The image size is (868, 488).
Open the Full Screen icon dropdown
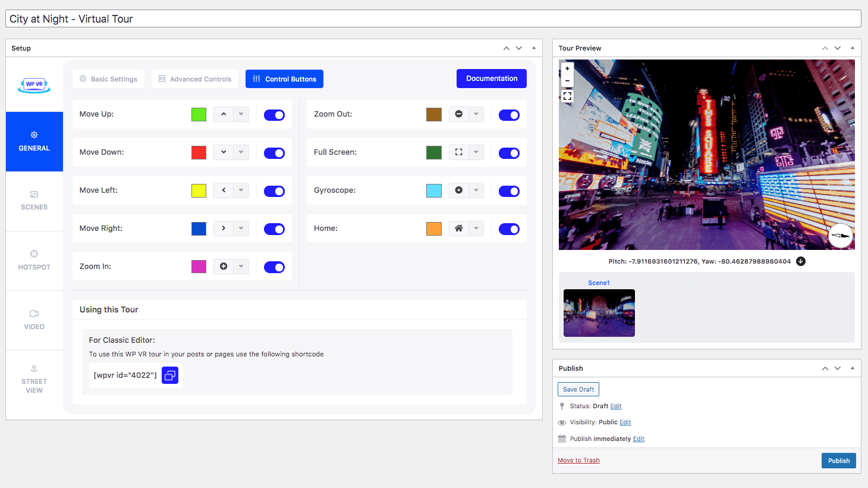(x=476, y=152)
